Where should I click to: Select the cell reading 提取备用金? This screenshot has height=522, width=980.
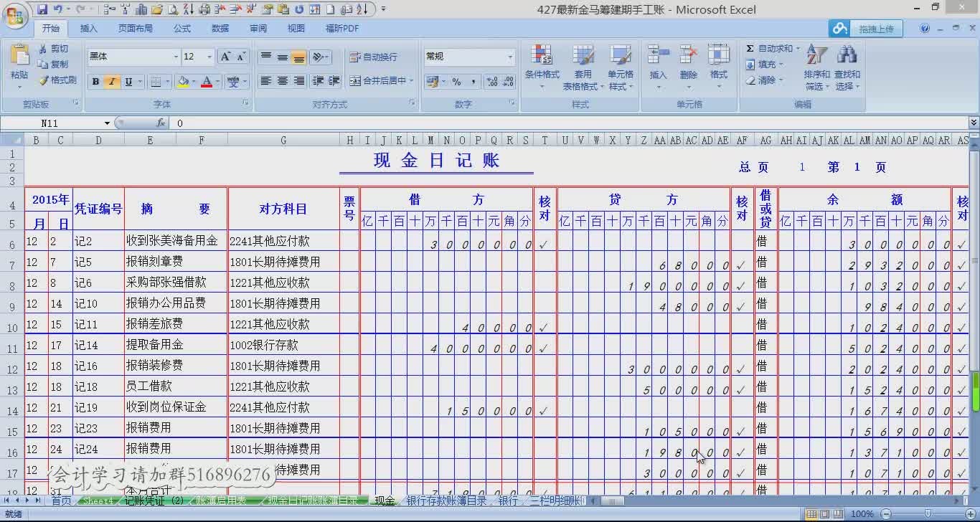coord(176,345)
